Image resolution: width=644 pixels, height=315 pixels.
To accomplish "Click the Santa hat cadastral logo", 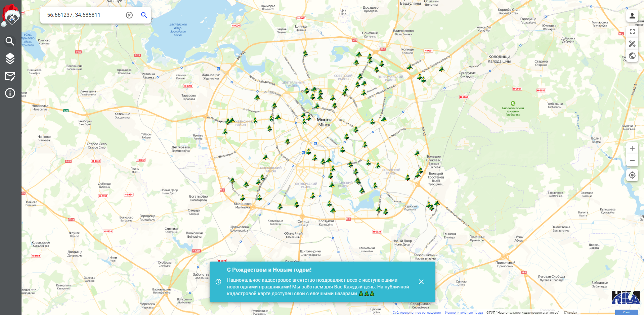I will [x=11, y=15].
